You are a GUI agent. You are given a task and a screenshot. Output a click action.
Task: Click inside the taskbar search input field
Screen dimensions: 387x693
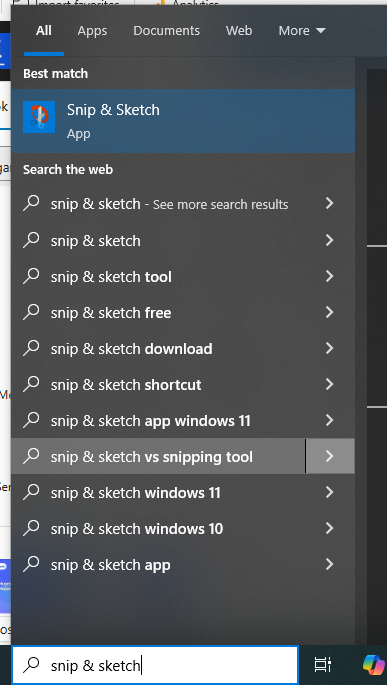155,665
